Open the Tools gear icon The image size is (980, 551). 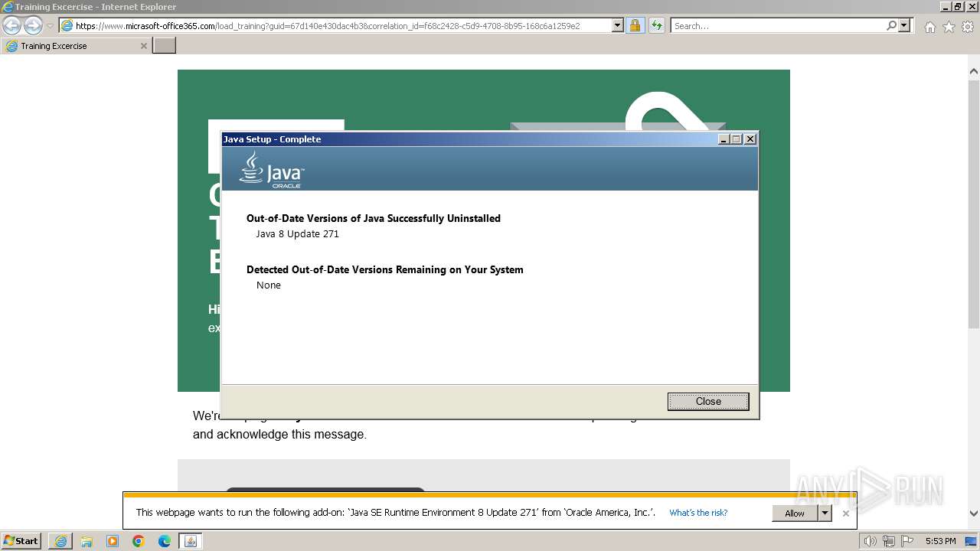coord(968,27)
